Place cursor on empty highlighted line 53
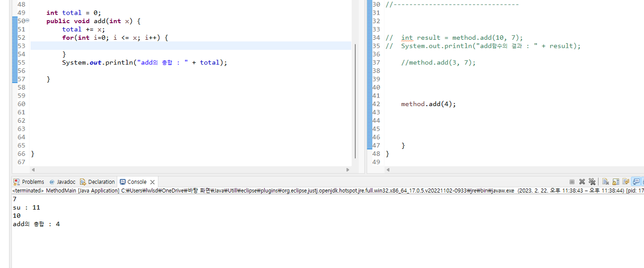The image size is (644, 268). coord(191,46)
